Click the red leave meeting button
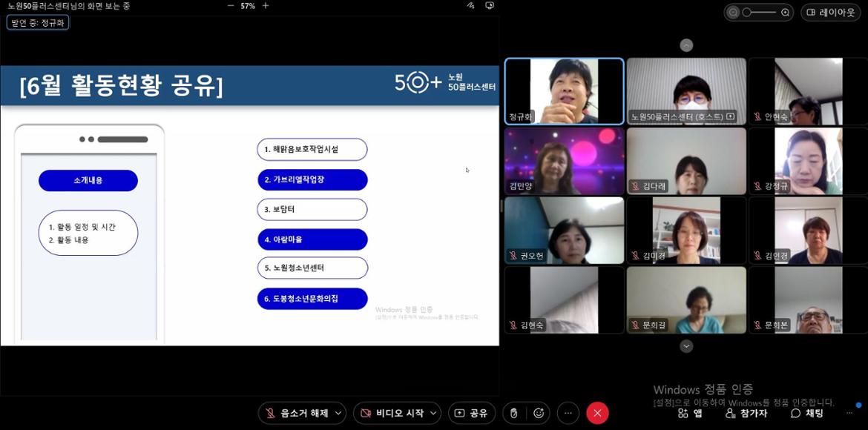The image size is (868, 430). [x=597, y=413]
